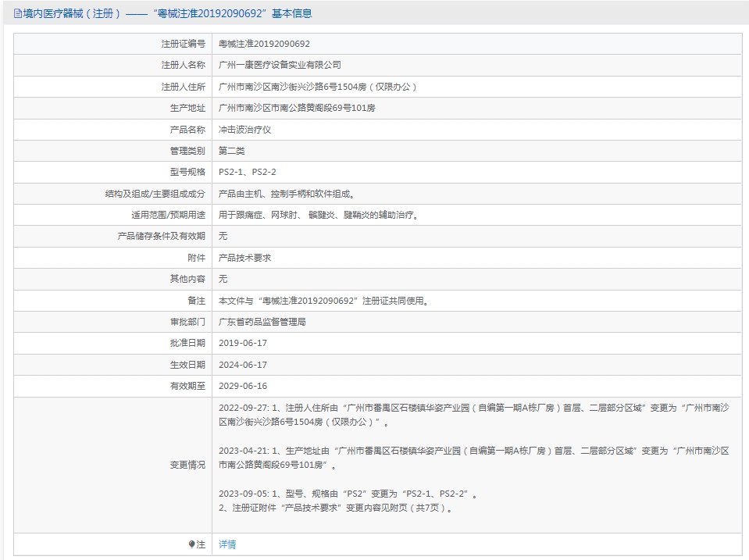This screenshot has width=749, height=560.
Task: Select the remark 本文件与注册证共同使用
Action: [324, 301]
